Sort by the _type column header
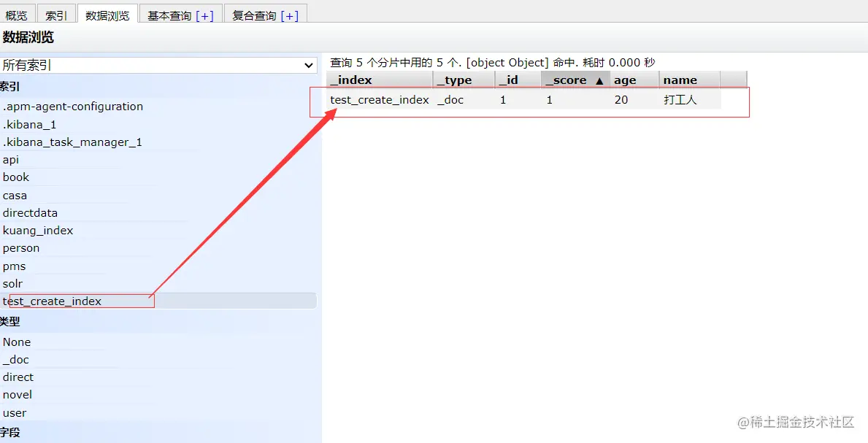868x443 pixels. [464, 80]
